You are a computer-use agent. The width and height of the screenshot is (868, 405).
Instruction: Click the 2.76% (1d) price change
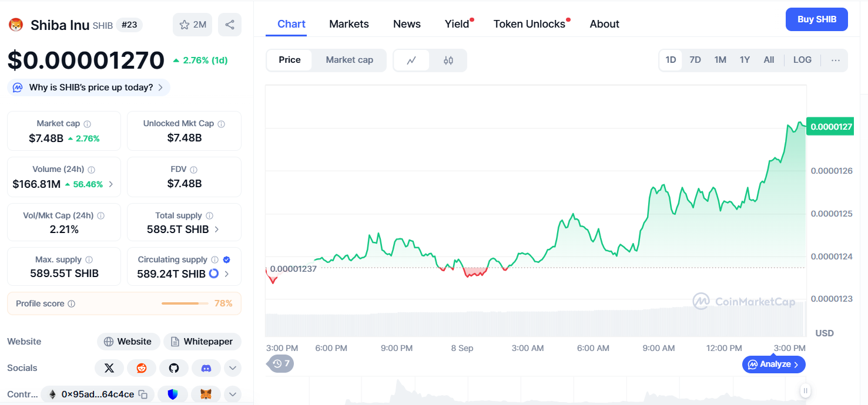[200, 60]
